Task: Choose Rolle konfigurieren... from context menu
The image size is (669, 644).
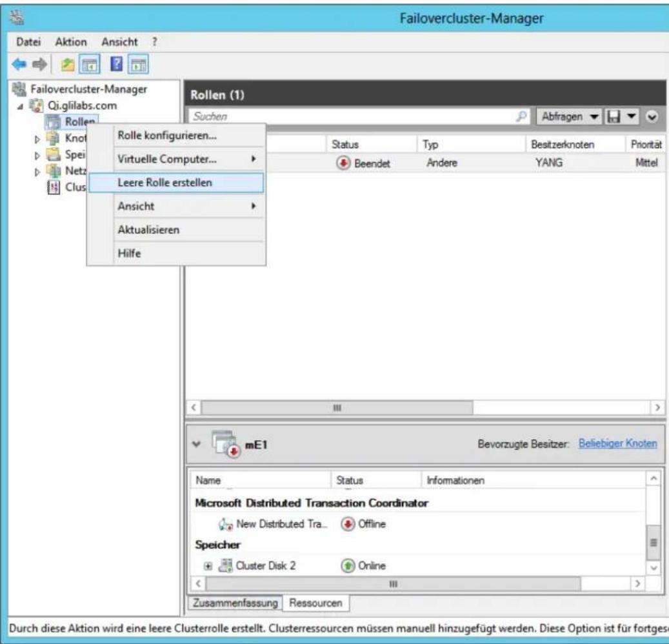Action: (176, 136)
